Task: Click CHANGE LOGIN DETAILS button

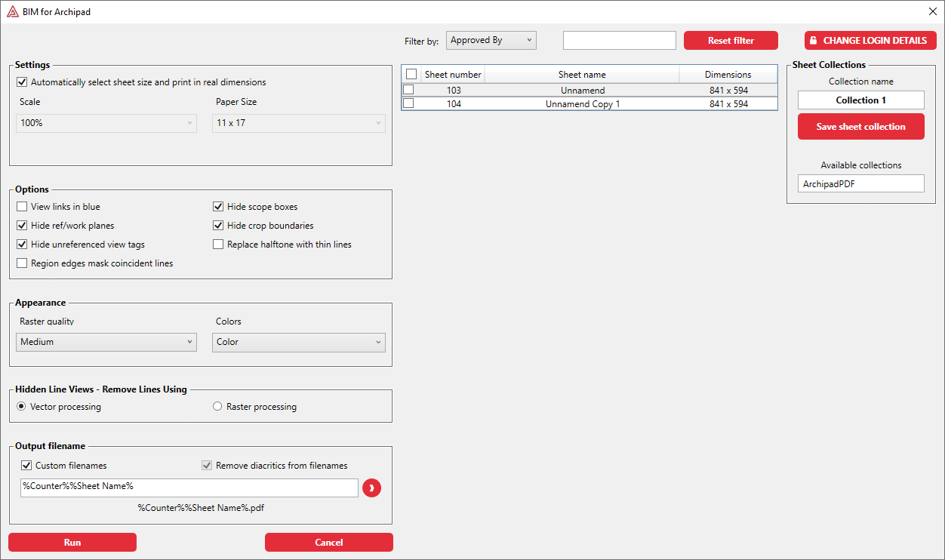Action: click(x=870, y=41)
